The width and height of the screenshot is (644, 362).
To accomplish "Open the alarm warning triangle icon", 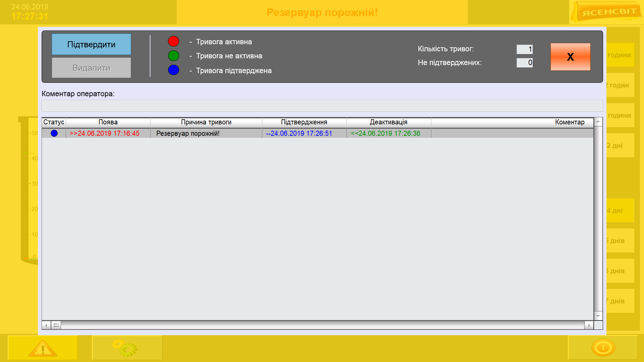I will (x=43, y=348).
